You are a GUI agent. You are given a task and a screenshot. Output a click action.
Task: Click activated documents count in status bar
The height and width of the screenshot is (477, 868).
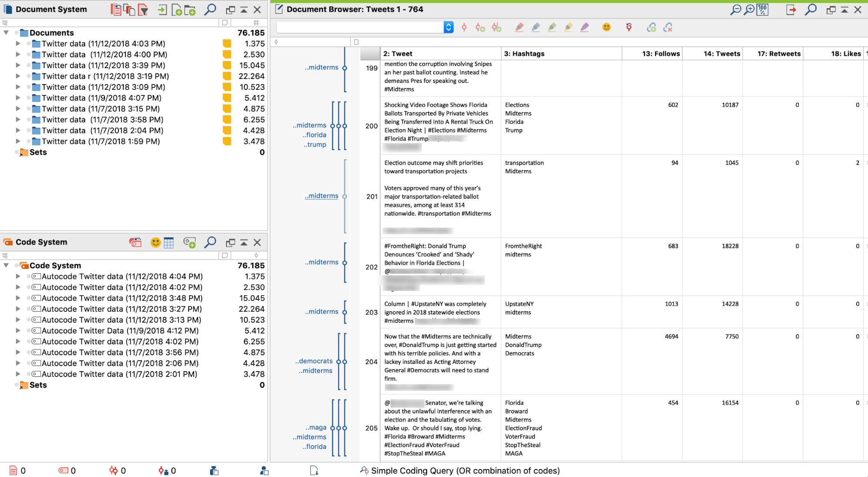18,470
